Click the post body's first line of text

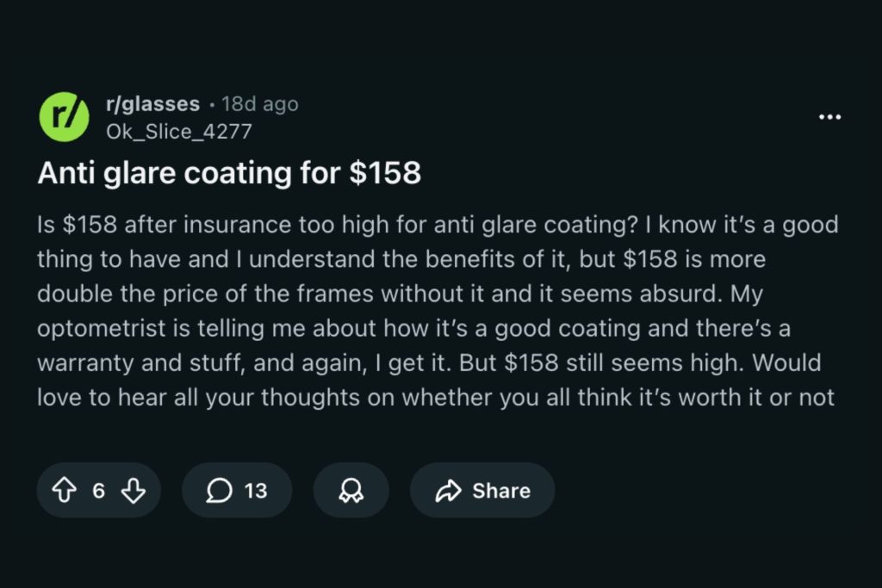click(438, 226)
